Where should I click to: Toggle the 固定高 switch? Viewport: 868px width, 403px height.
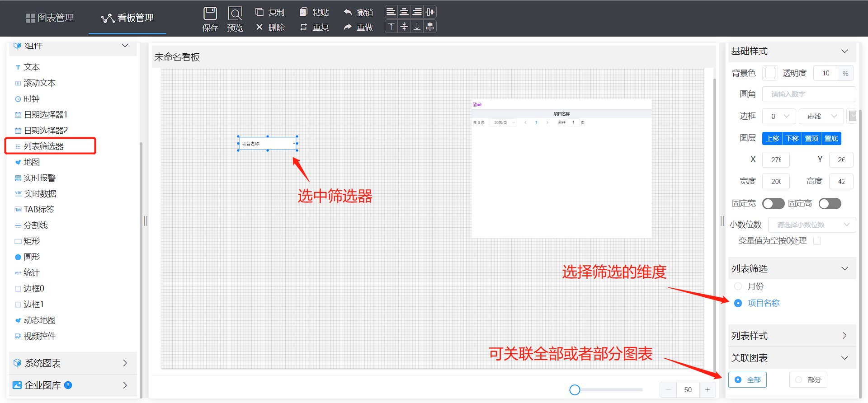(x=830, y=204)
